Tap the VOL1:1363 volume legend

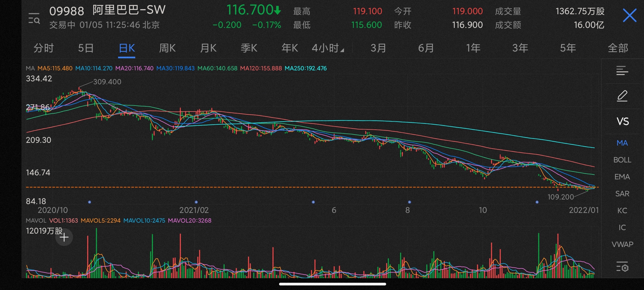[x=63, y=220]
